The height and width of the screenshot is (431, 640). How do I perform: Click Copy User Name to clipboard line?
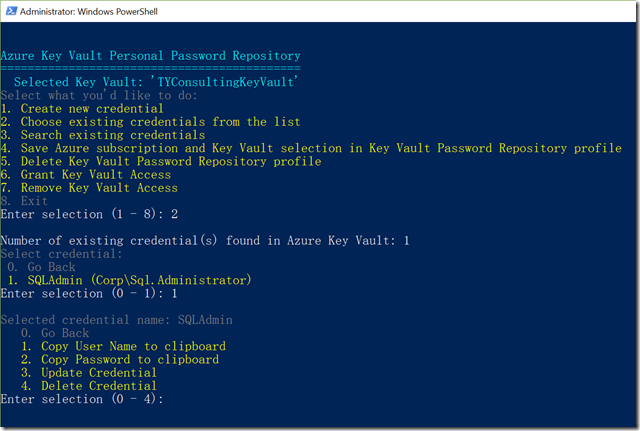point(123,346)
